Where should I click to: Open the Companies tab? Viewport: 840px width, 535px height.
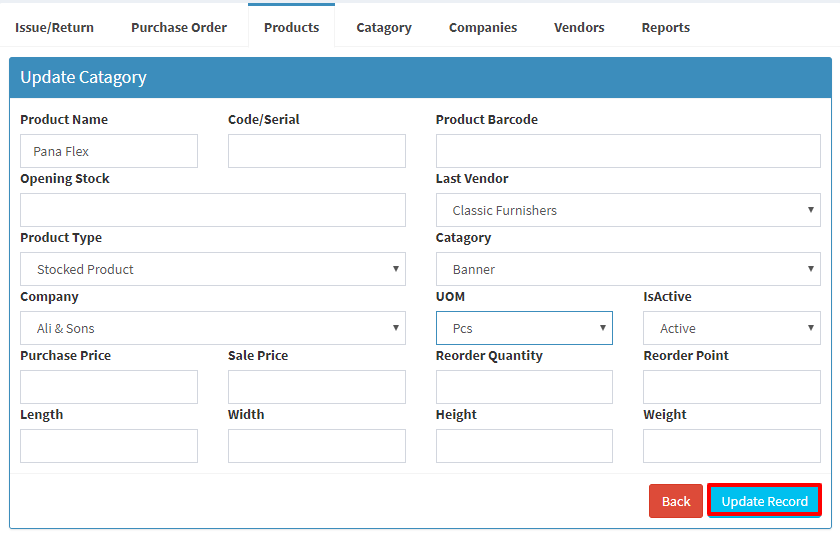pos(483,27)
